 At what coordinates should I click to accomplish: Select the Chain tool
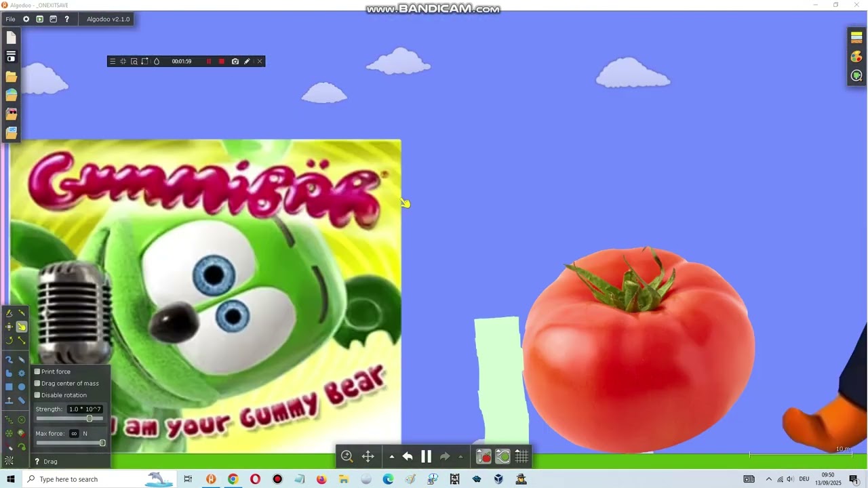pos(22,401)
